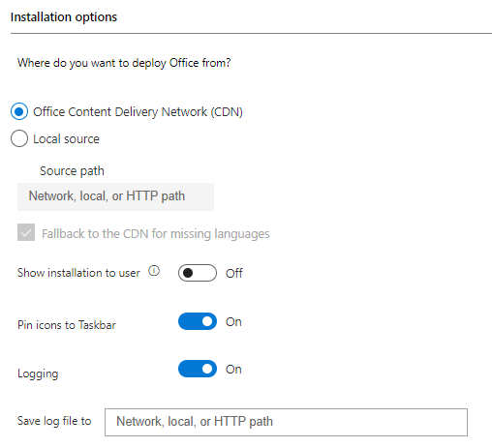Click the Source path label
This screenshot has height=448, width=492.
(x=72, y=171)
